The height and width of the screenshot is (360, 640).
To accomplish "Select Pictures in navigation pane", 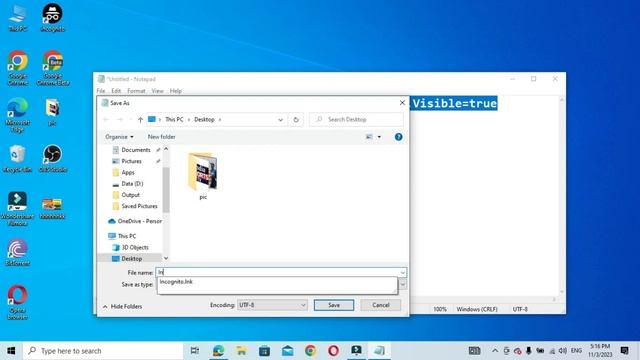I will tap(131, 161).
